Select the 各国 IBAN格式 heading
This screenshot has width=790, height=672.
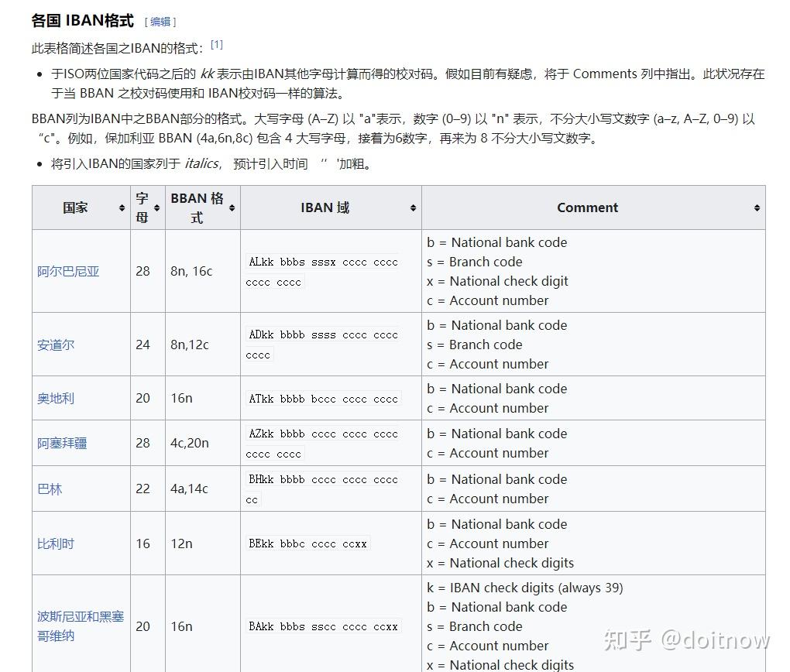point(83,21)
